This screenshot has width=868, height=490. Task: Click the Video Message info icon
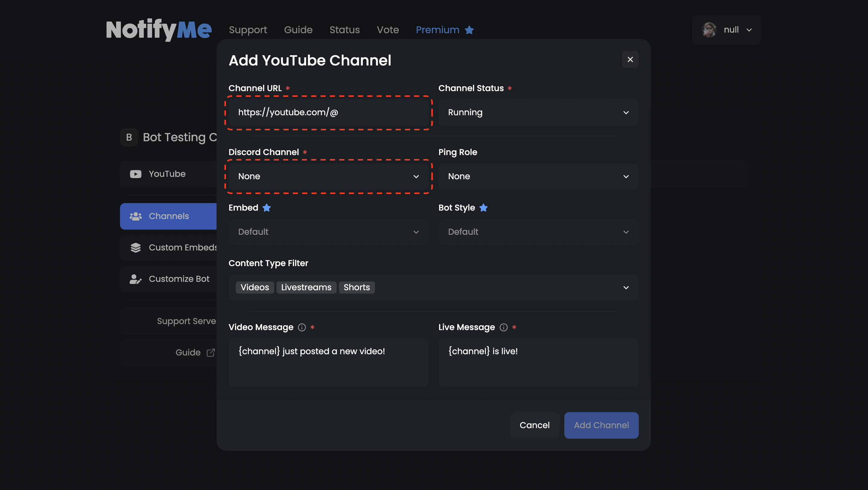coord(302,327)
